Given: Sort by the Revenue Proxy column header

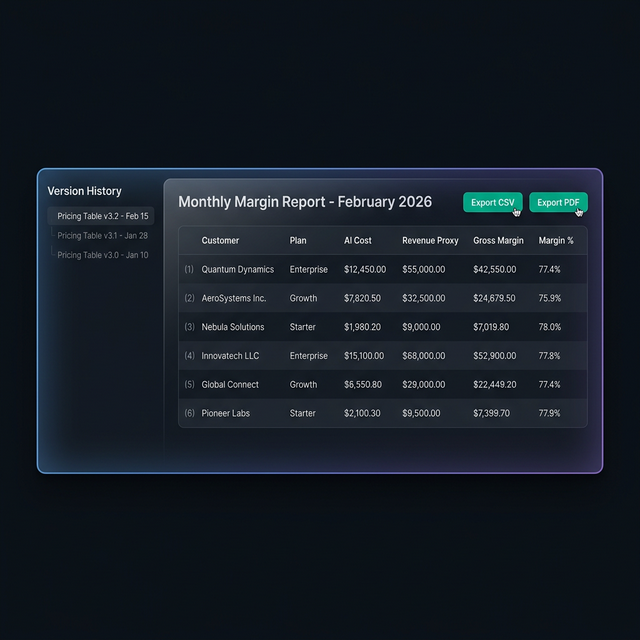Looking at the screenshot, I should tap(430, 240).
